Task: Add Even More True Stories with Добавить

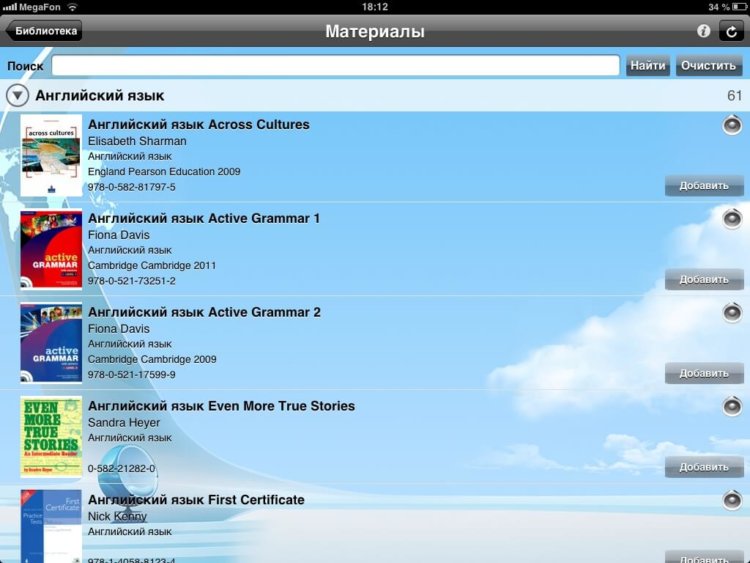Action: [x=704, y=467]
